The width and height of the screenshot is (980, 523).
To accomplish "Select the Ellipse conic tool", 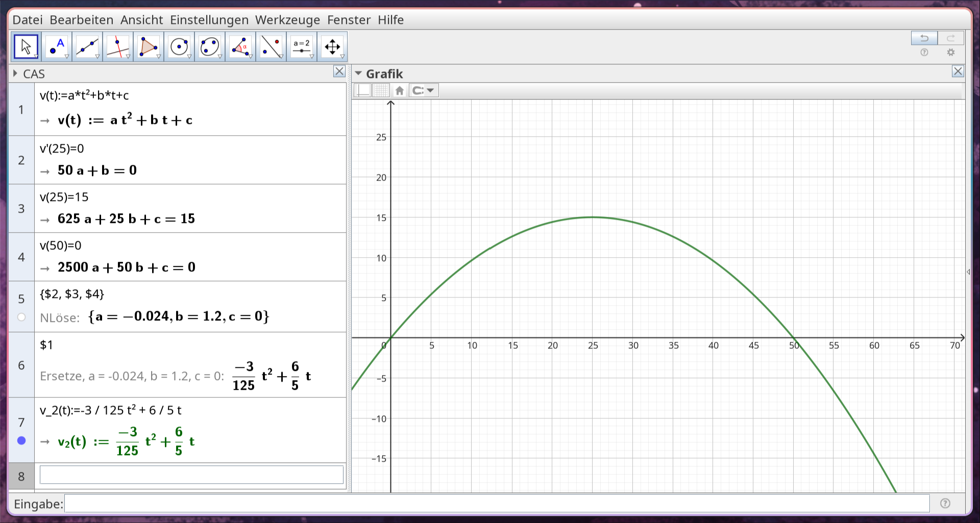I will [x=210, y=47].
